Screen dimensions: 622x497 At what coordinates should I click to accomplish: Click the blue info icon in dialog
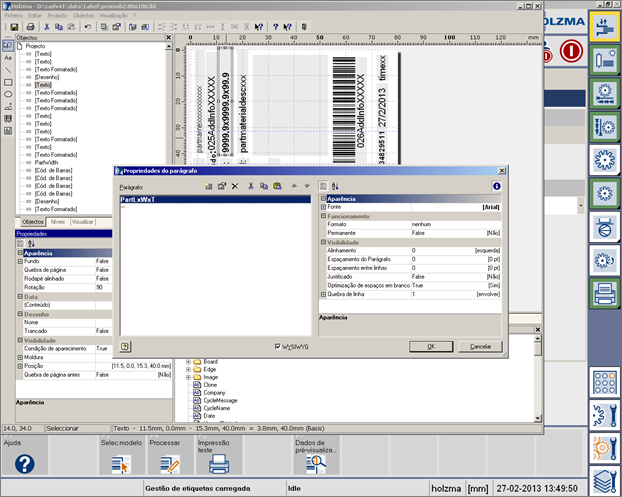[496, 186]
